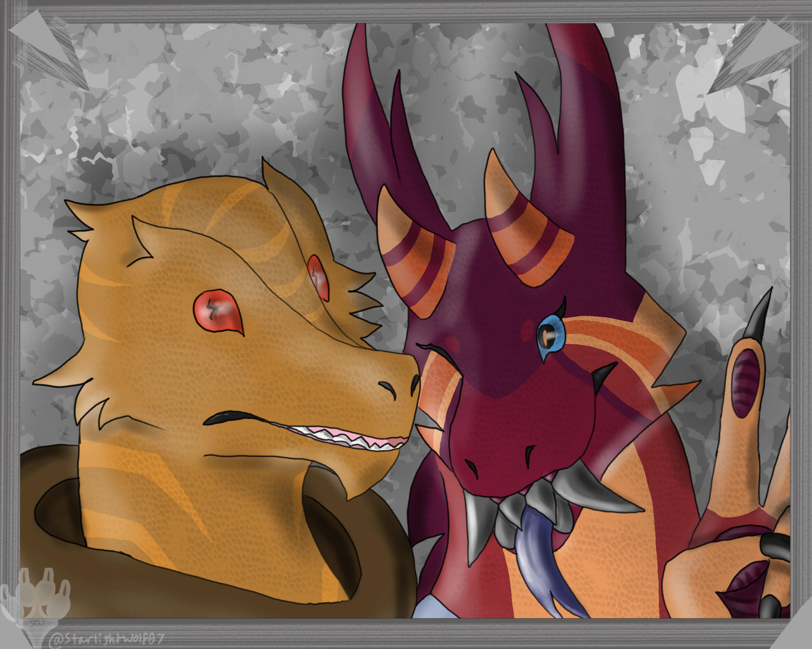Click the small STW signature initials

click(x=36, y=623)
